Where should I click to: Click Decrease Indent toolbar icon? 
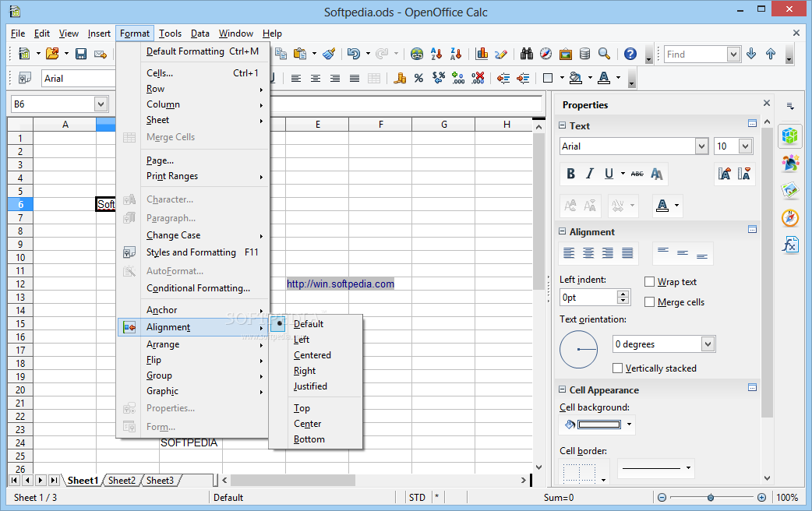(503, 78)
